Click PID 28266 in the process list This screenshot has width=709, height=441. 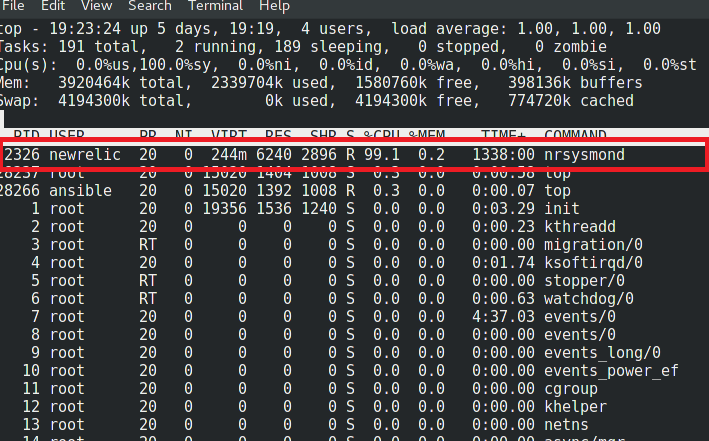(20, 190)
